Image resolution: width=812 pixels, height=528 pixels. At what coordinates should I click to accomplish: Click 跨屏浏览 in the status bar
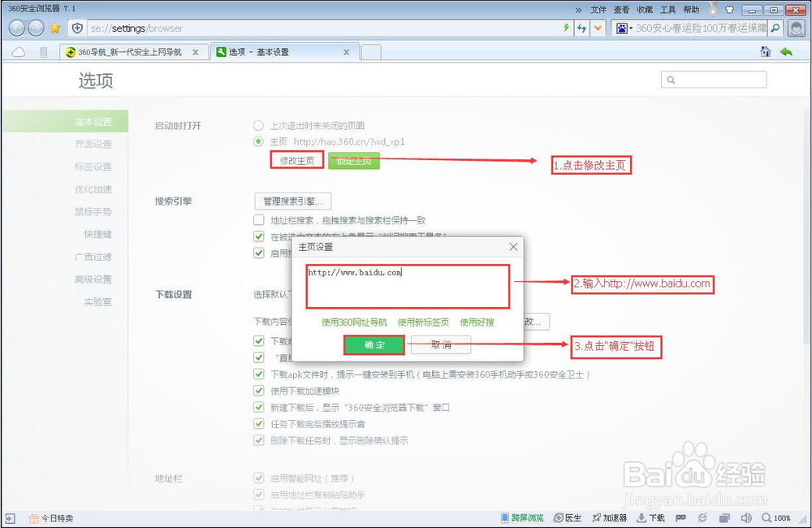(522, 517)
